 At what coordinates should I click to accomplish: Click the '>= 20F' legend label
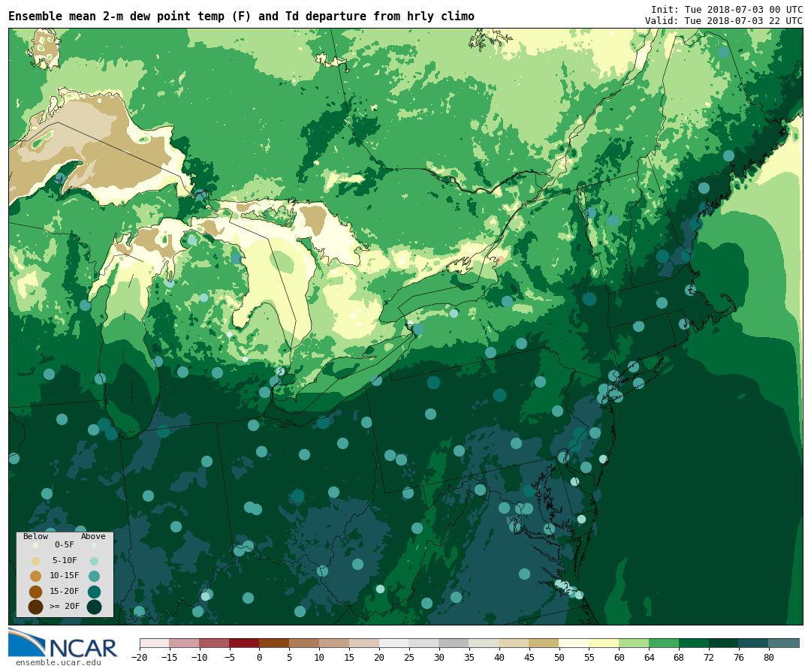coord(65,606)
